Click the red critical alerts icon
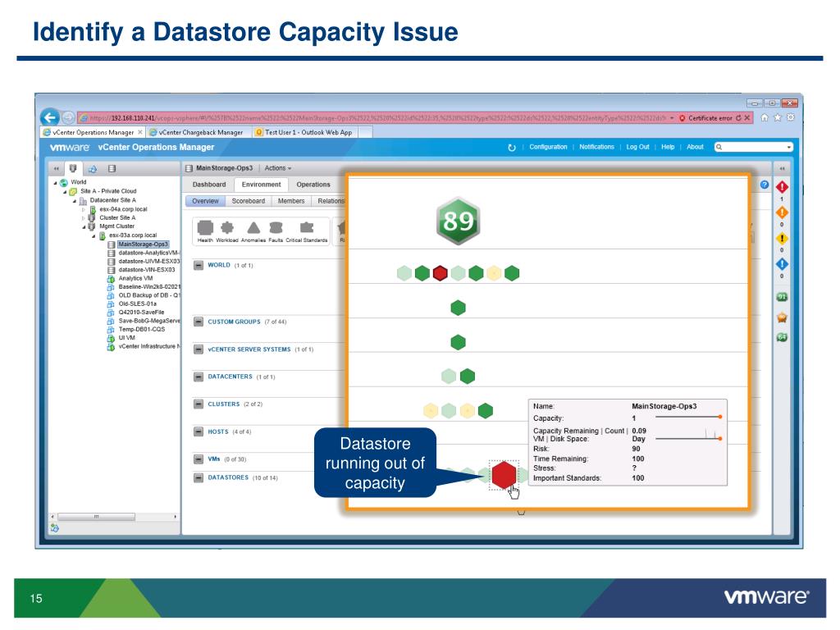The height and width of the screenshot is (630, 840). tap(782, 187)
